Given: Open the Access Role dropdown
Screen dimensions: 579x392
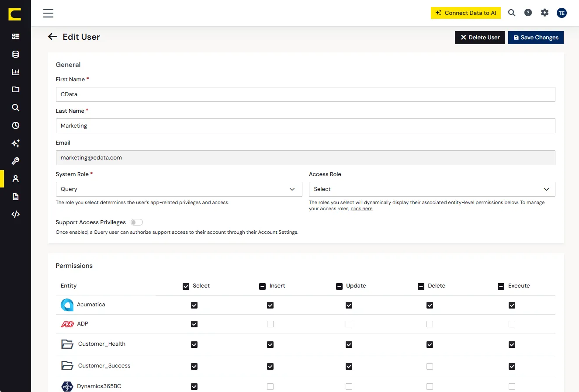Looking at the screenshot, I should 432,189.
